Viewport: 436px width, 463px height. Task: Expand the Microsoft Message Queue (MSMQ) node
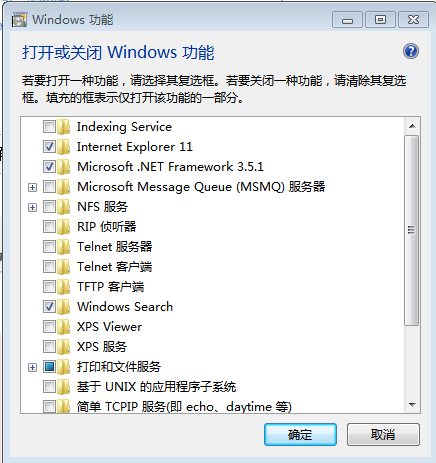pyautogui.click(x=32, y=187)
